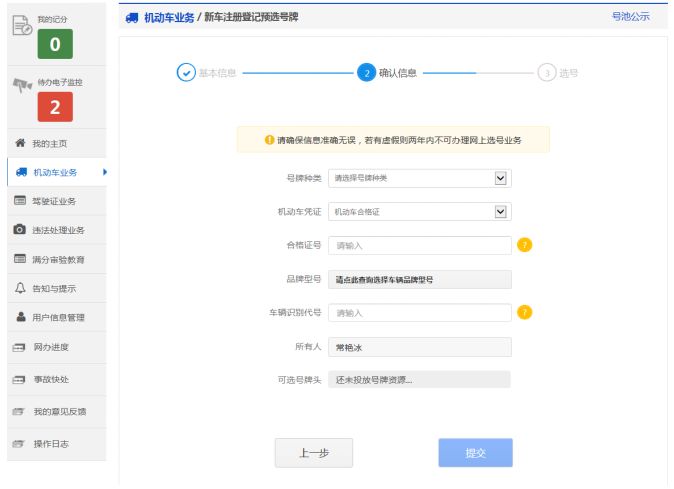Click the 机动车业务 breadcrumb link
This screenshot has width=674, height=489.
click(169, 18)
